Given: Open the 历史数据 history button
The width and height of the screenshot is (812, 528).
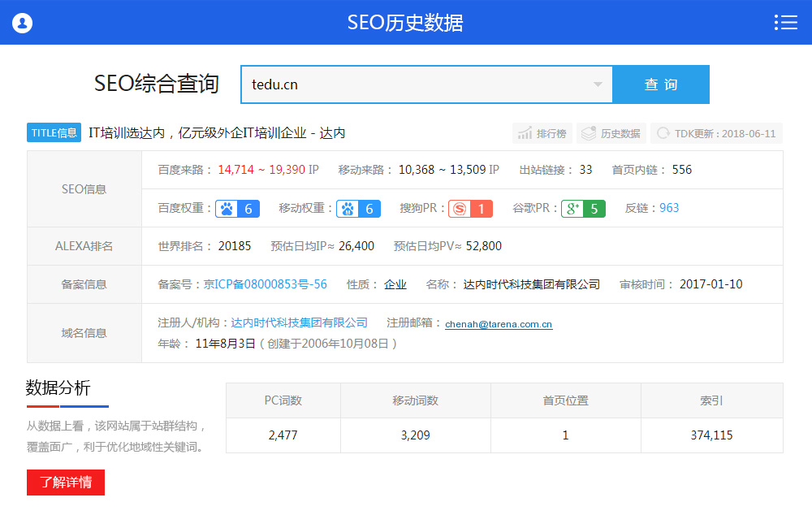Looking at the screenshot, I should (x=611, y=133).
